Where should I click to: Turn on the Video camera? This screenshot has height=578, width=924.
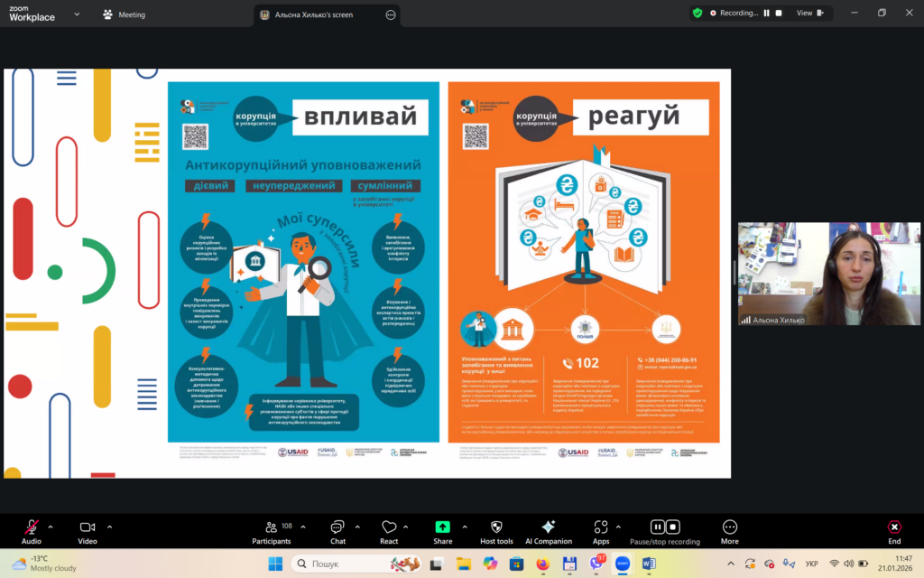click(x=88, y=527)
